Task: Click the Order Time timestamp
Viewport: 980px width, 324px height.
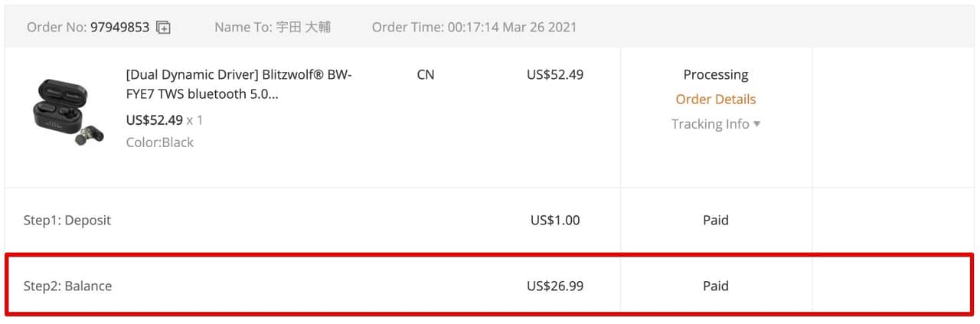Action: coord(511,28)
